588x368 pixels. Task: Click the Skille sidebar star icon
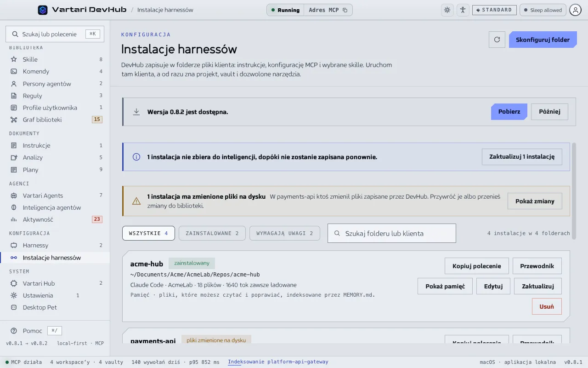[x=14, y=59]
